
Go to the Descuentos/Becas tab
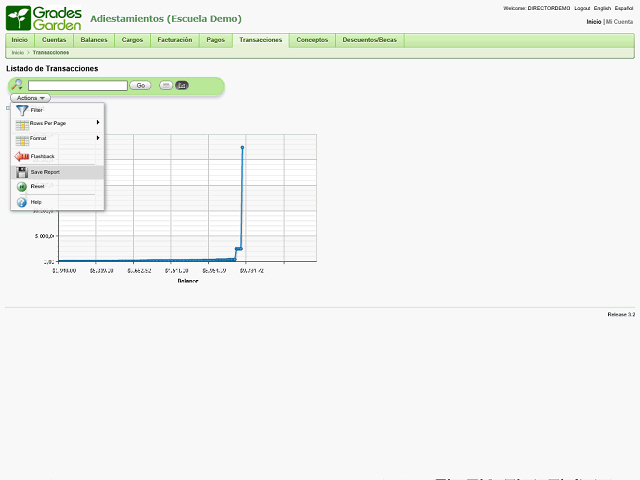point(369,40)
